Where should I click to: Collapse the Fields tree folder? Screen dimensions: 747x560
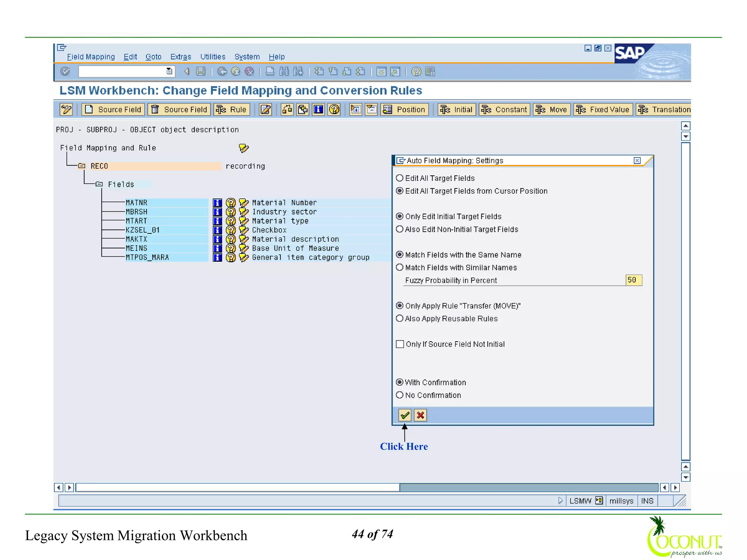pos(99,184)
